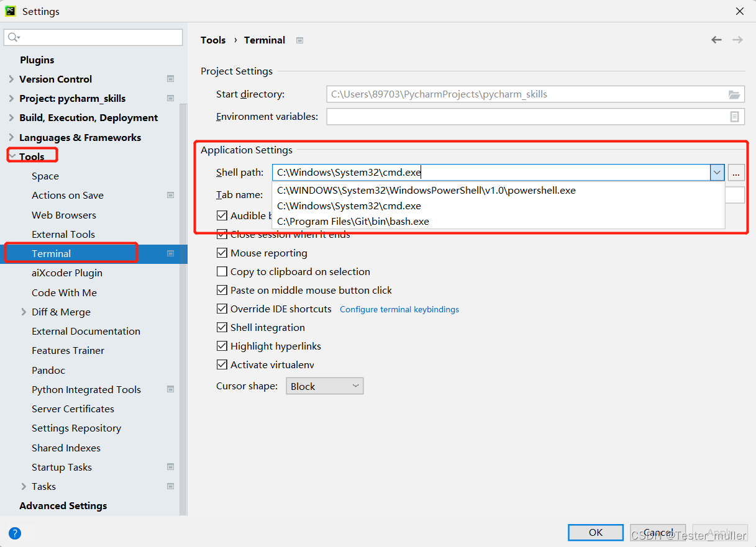Click the settings tree vertical scrollbar
This screenshot has height=547, width=756.
[183, 310]
